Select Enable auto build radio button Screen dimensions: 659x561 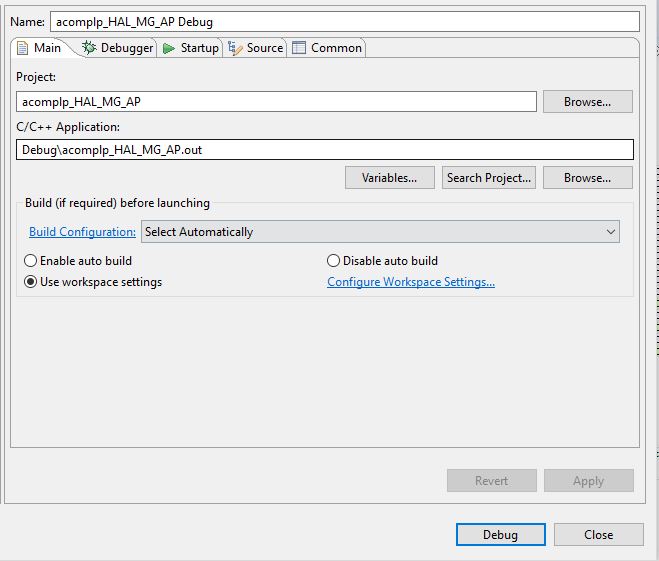(31, 261)
